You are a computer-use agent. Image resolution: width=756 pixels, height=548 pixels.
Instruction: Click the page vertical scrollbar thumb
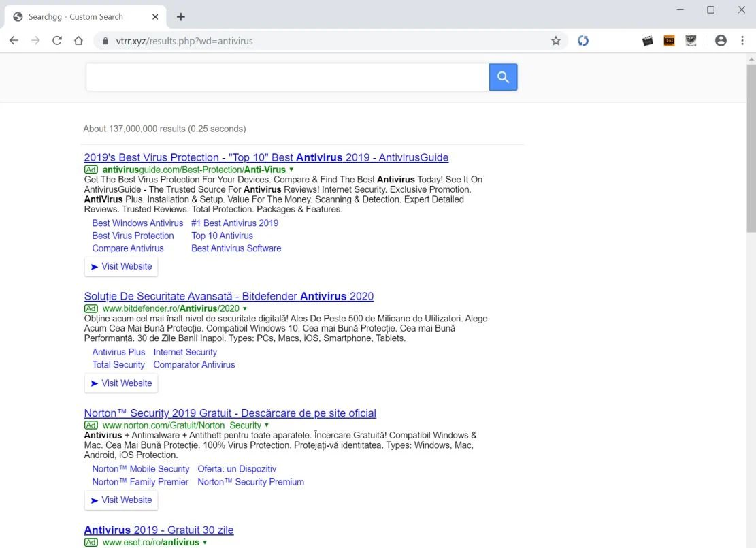click(751, 148)
